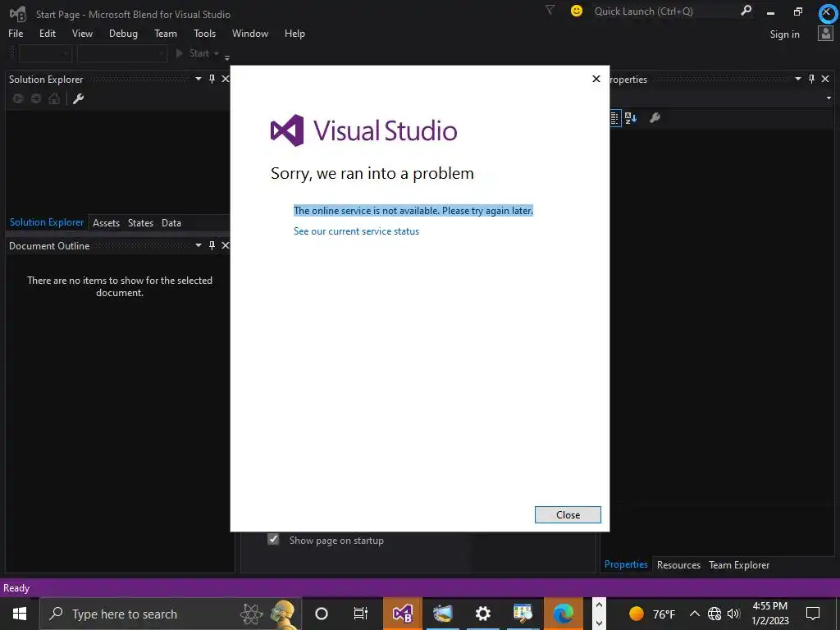840x630 pixels.
Task: Open the File menu
Action: (x=16, y=33)
